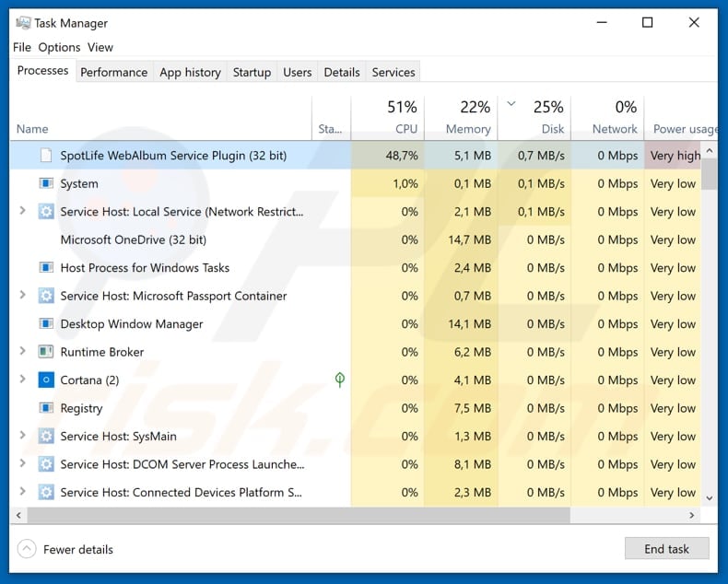Image resolution: width=728 pixels, height=584 pixels.
Task: Click the Registry process icon
Action: (46, 408)
